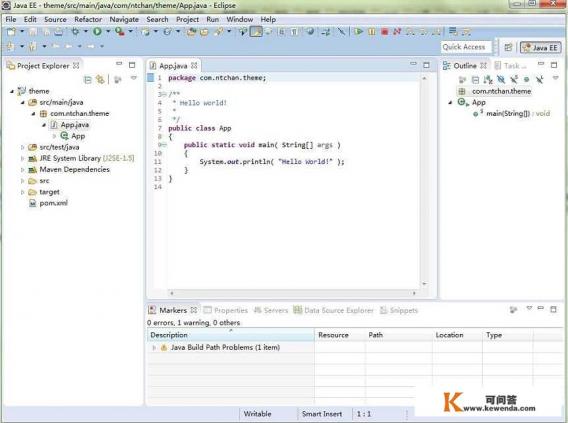Screen dimensions: 568x423
Task: Expand Maven Dependencies node
Action: coord(23,170)
